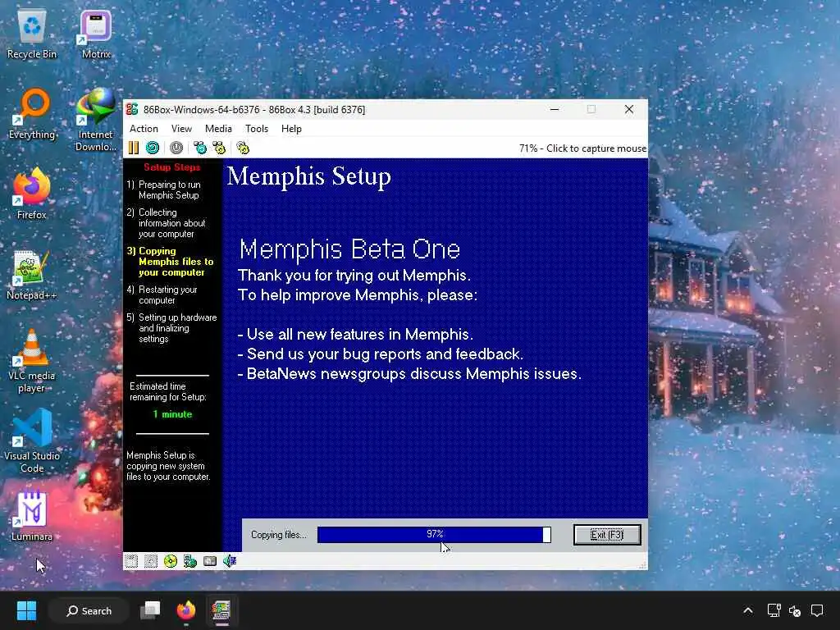Image resolution: width=840 pixels, height=630 pixels.
Task: Click the hard reset toolbar icon
Action: pyautogui.click(x=153, y=148)
